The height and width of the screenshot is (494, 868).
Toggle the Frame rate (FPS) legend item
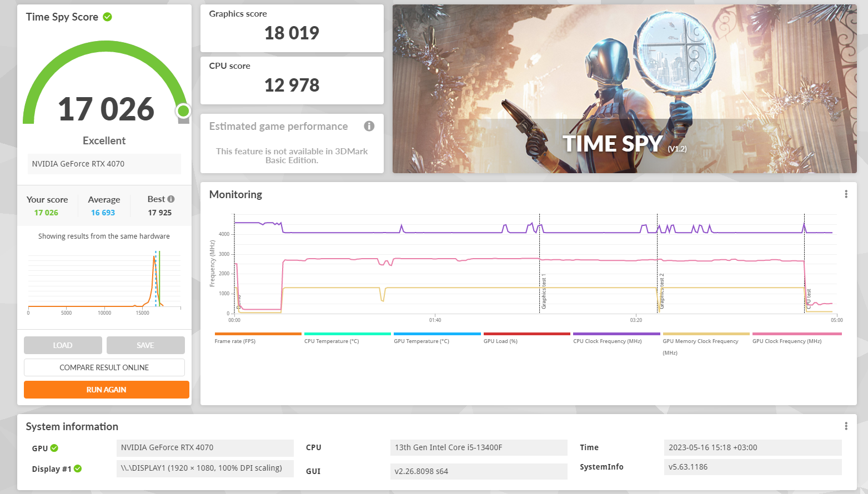tap(258, 338)
